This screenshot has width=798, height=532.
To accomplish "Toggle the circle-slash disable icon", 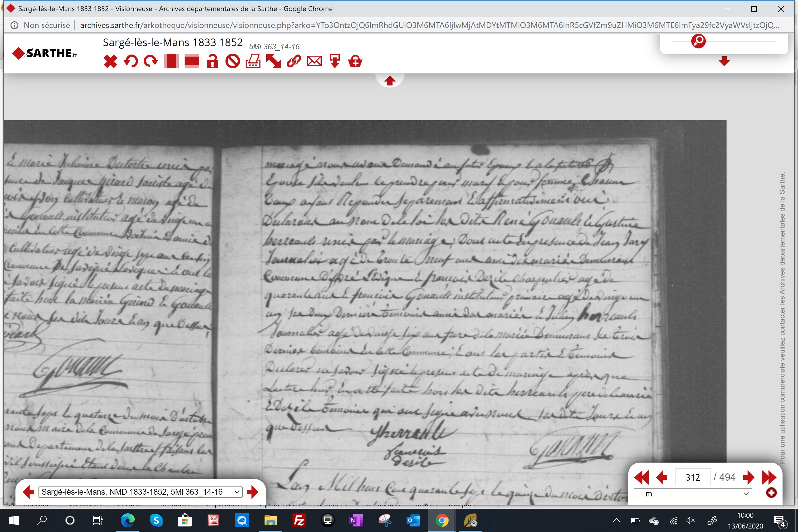I will (x=233, y=62).
